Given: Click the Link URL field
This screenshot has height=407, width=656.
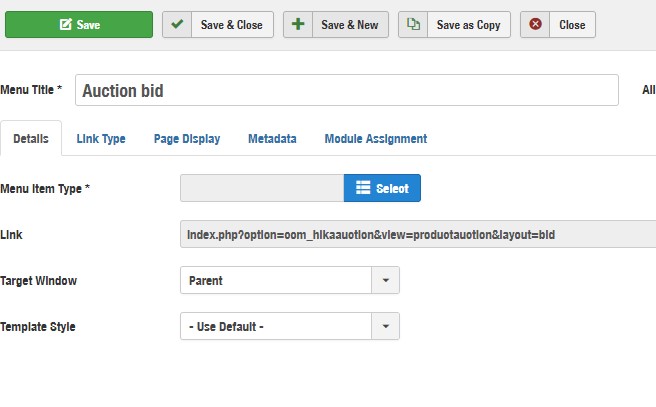Looking at the screenshot, I should [417, 234].
